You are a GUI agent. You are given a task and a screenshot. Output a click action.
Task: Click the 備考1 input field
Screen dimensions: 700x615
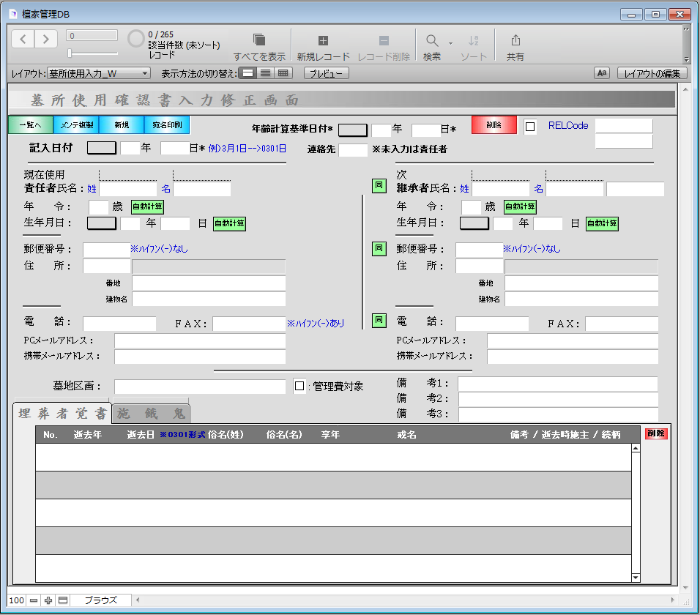pyautogui.click(x=558, y=384)
